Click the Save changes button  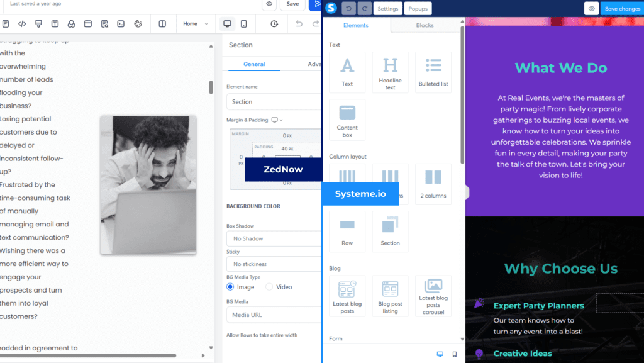(621, 8)
